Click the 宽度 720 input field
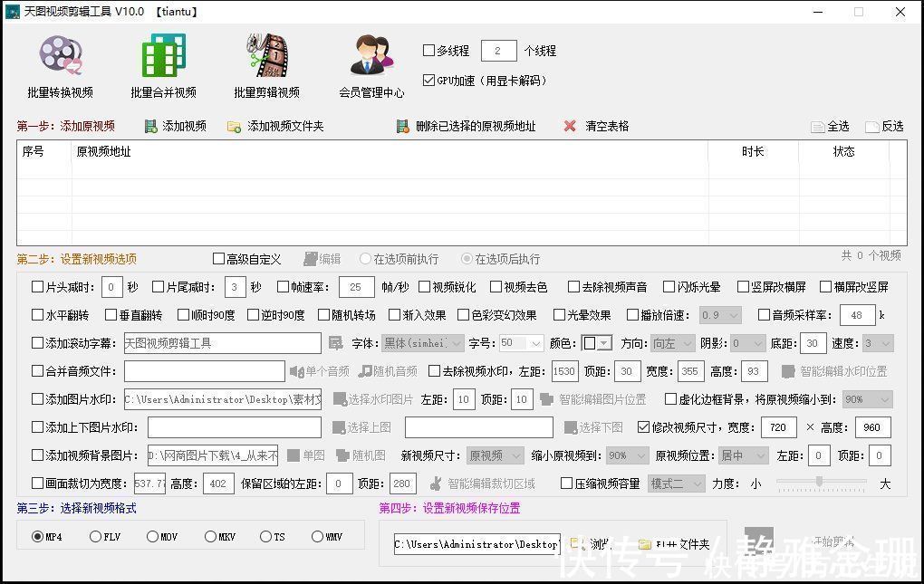The image size is (924, 584). [x=779, y=426]
